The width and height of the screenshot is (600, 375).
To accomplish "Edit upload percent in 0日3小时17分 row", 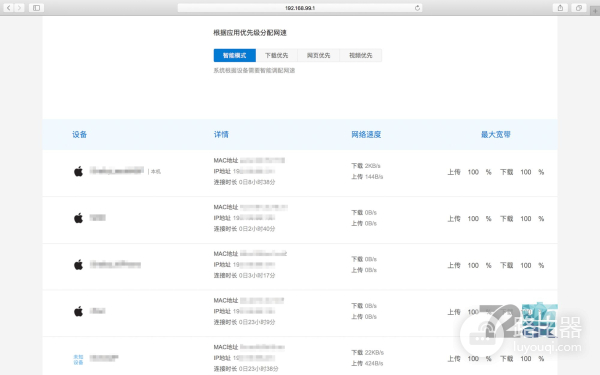I will click(x=473, y=265).
